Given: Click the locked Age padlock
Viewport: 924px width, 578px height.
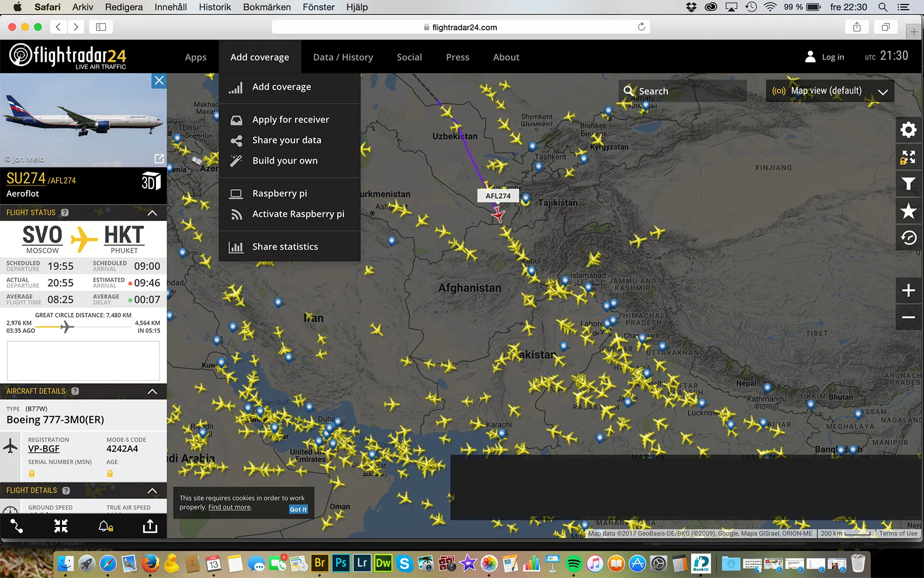Looking at the screenshot, I should pyautogui.click(x=110, y=473).
